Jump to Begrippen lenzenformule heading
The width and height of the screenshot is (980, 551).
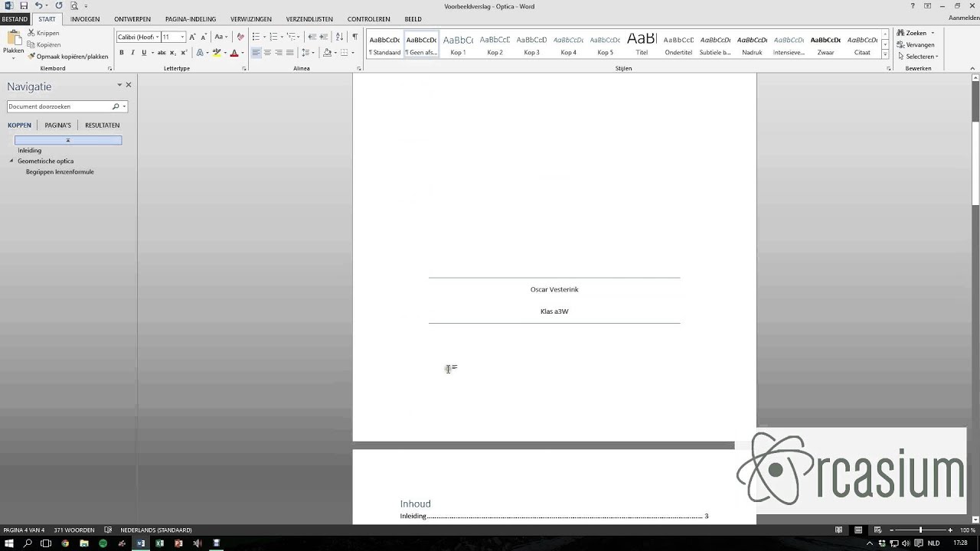pos(60,172)
